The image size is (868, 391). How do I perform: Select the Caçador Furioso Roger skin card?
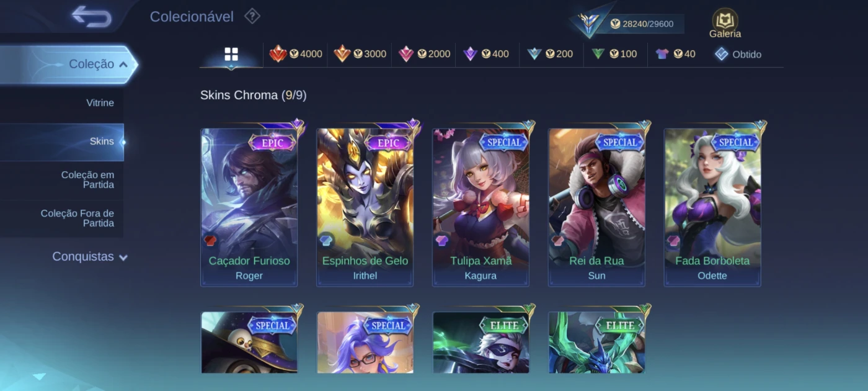click(x=249, y=207)
